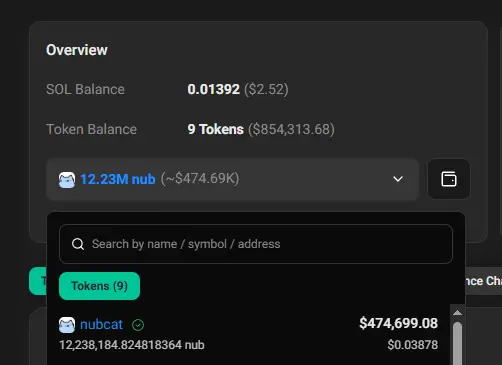
Task: Open the nubcat token link
Action: point(101,325)
